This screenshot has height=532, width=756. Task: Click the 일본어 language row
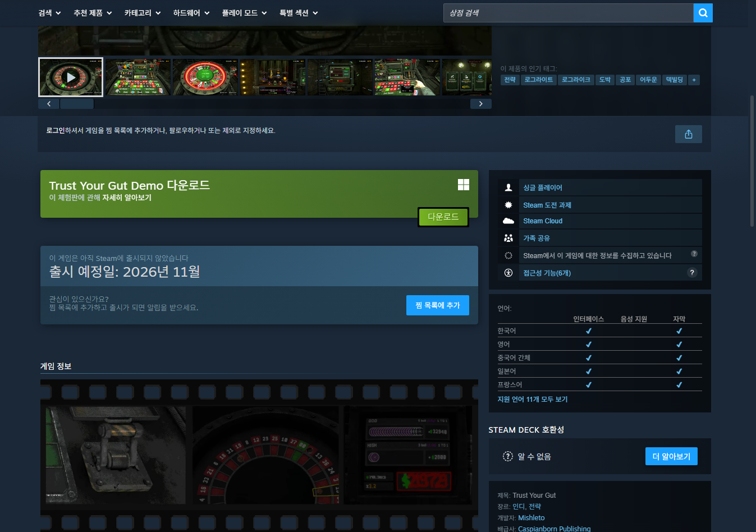tap(599, 372)
